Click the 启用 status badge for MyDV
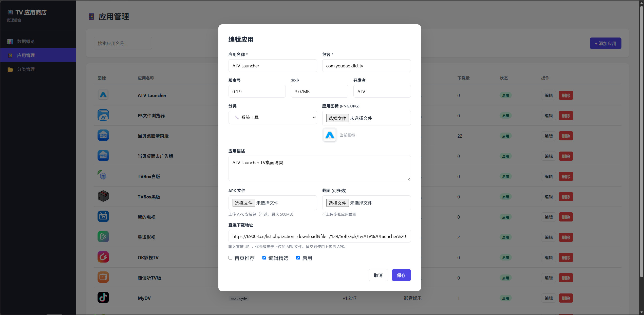This screenshot has height=315, width=644. (506, 298)
